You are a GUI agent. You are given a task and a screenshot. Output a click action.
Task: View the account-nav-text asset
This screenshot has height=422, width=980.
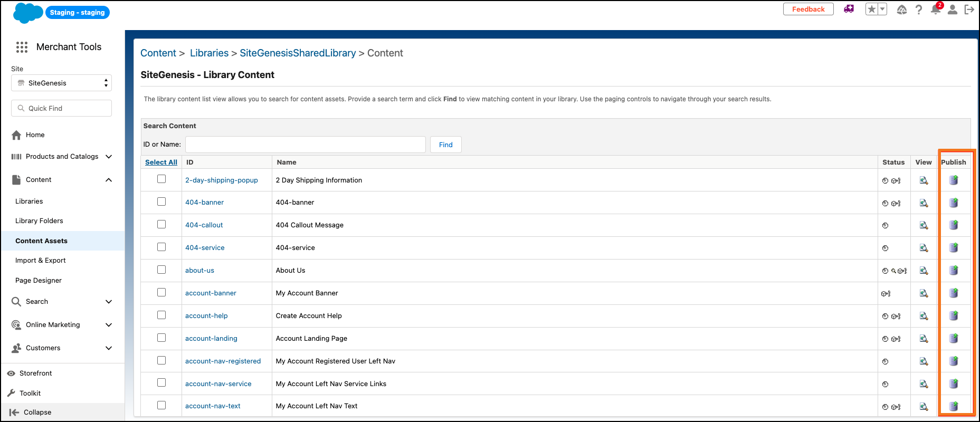point(924,406)
